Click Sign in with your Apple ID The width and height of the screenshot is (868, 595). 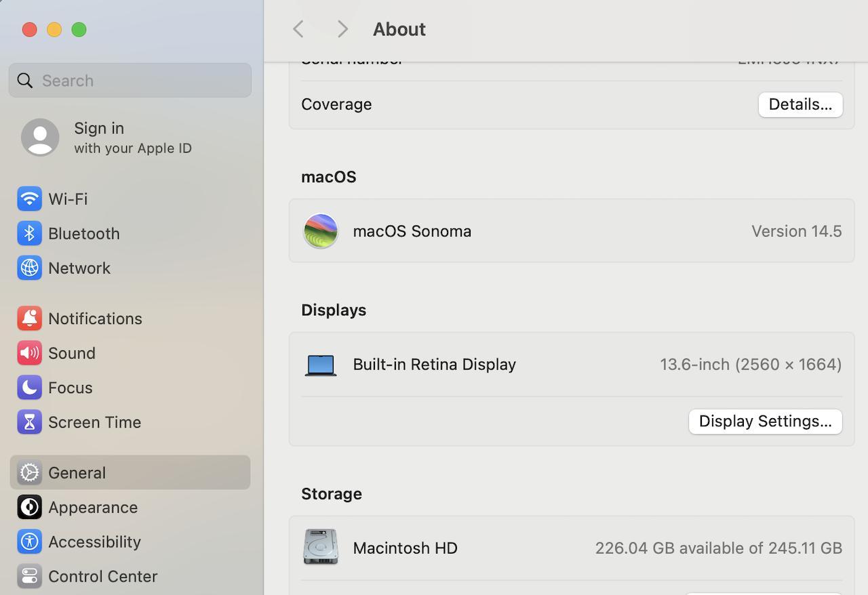pyautogui.click(x=107, y=138)
